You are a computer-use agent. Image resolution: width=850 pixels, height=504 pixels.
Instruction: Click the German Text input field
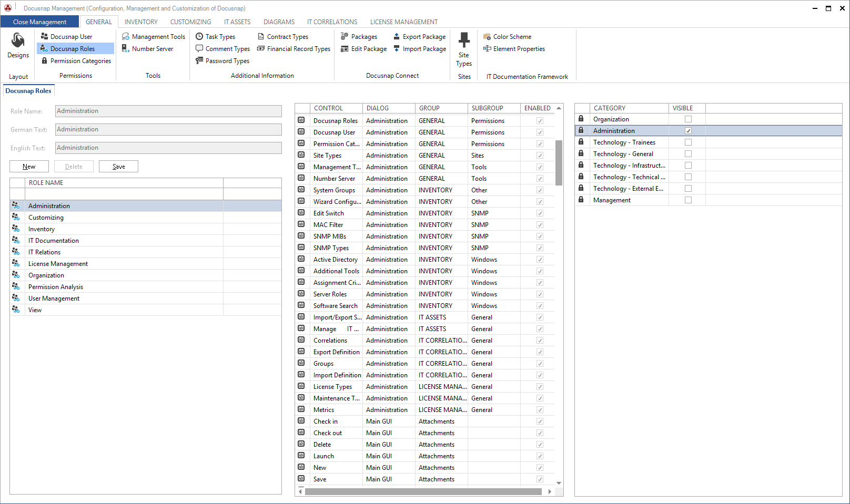point(168,129)
